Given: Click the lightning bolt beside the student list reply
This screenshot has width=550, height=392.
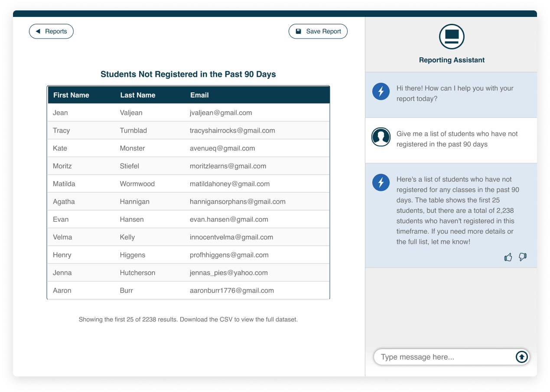Looking at the screenshot, I should point(381,183).
